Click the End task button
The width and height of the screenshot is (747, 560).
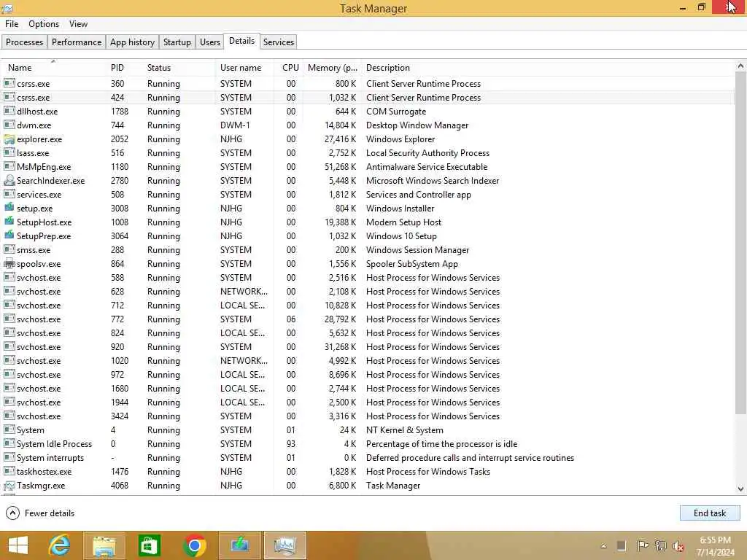point(710,513)
